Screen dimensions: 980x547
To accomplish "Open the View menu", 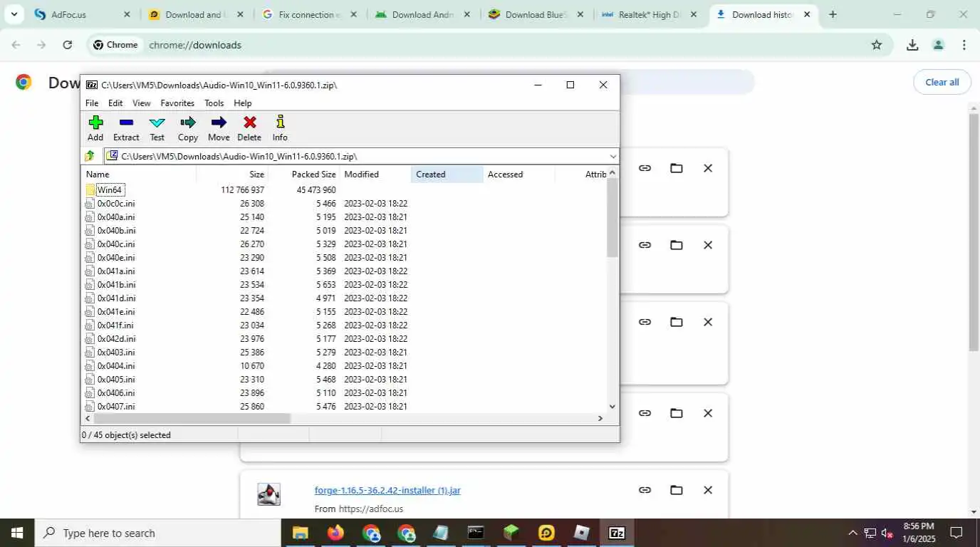I will 142,103.
